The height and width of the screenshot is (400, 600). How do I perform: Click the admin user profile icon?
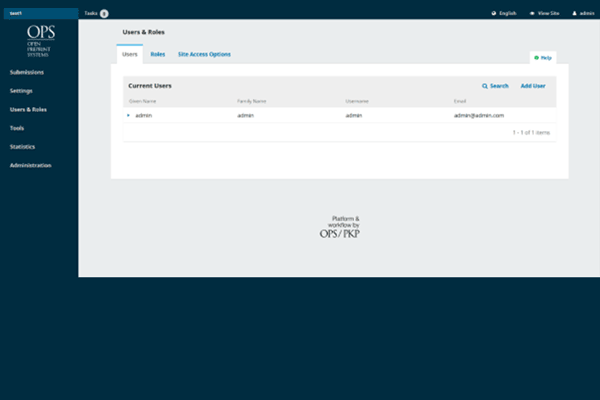point(574,13)
